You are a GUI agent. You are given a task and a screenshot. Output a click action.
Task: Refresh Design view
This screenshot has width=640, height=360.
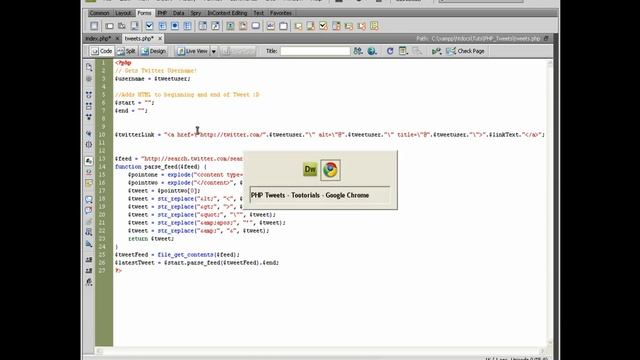click(390, 51)
